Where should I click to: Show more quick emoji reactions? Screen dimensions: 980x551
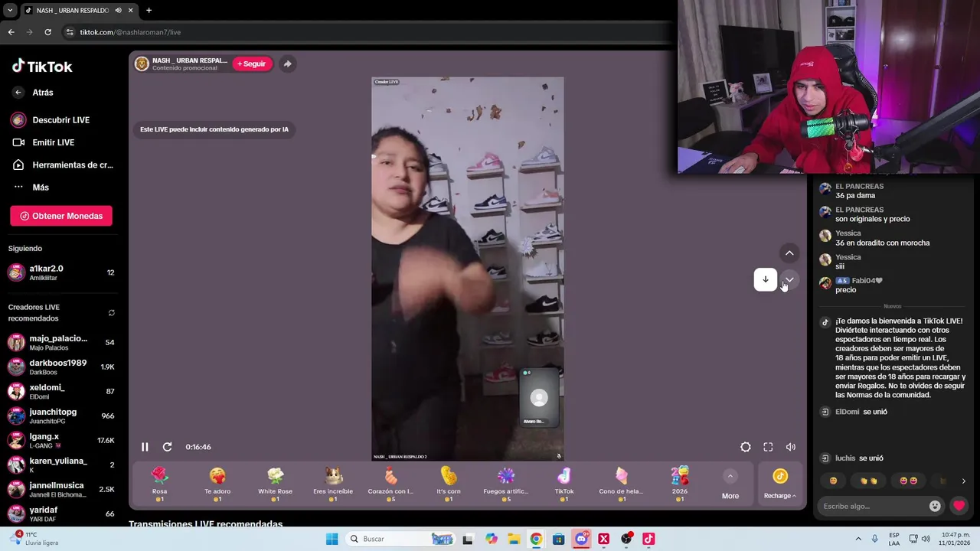(x=963, y=481)
